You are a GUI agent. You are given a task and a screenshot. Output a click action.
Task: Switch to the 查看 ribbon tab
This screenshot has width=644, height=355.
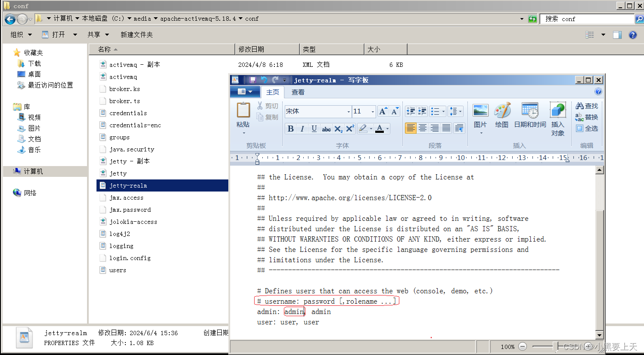coord(298,92)
